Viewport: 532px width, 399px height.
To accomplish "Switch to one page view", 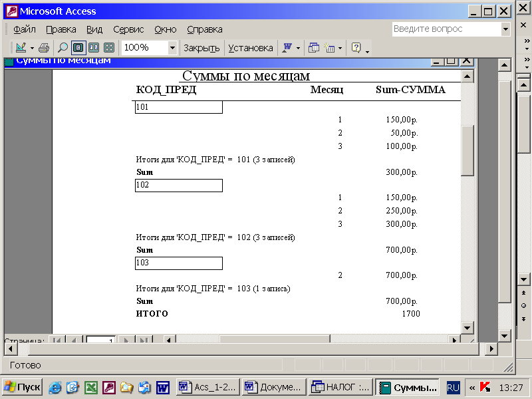I will [78, 47].
